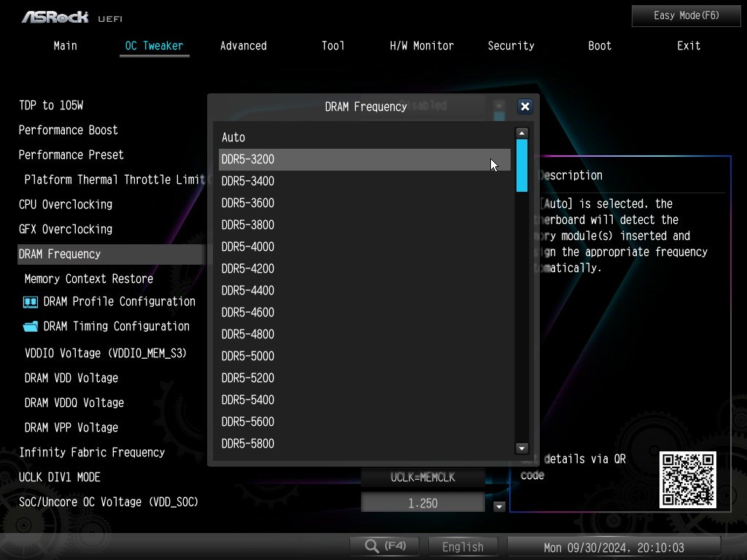Switch to the Advanced tab

pos(243,46)
